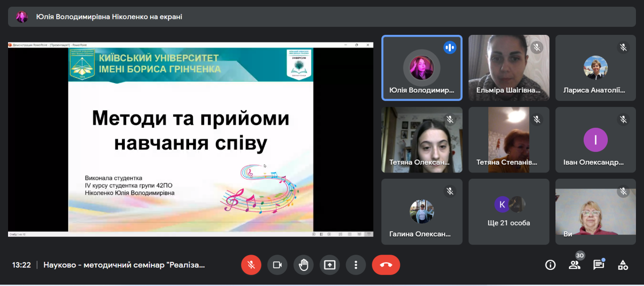Click the magenta profile picture of Юлія

coord(422,68)
